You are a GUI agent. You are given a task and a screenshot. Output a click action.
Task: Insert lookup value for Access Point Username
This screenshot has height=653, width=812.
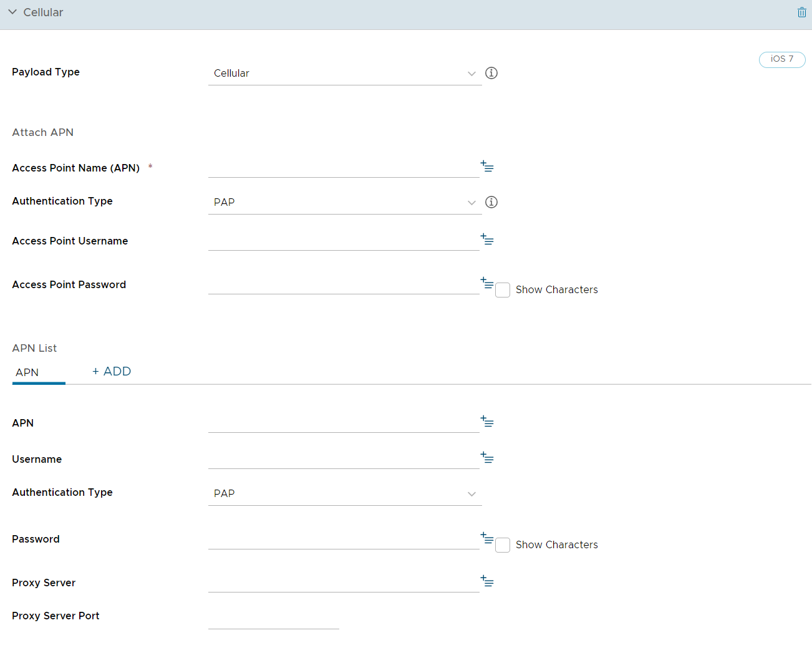click(x=487, y=239)
